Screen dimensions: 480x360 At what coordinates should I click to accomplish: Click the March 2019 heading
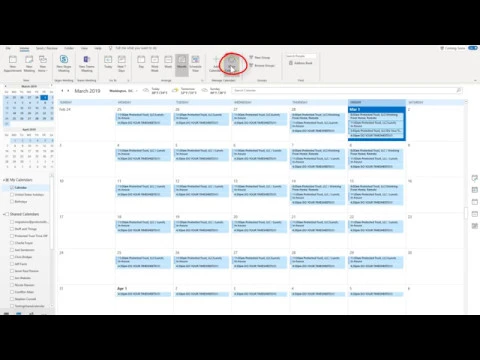[87, 91]
